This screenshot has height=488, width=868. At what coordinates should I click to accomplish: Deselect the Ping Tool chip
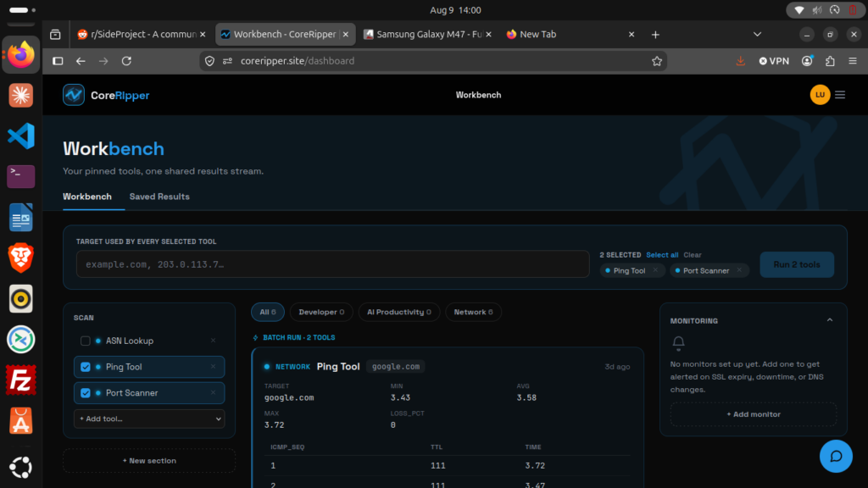(655, 270)
